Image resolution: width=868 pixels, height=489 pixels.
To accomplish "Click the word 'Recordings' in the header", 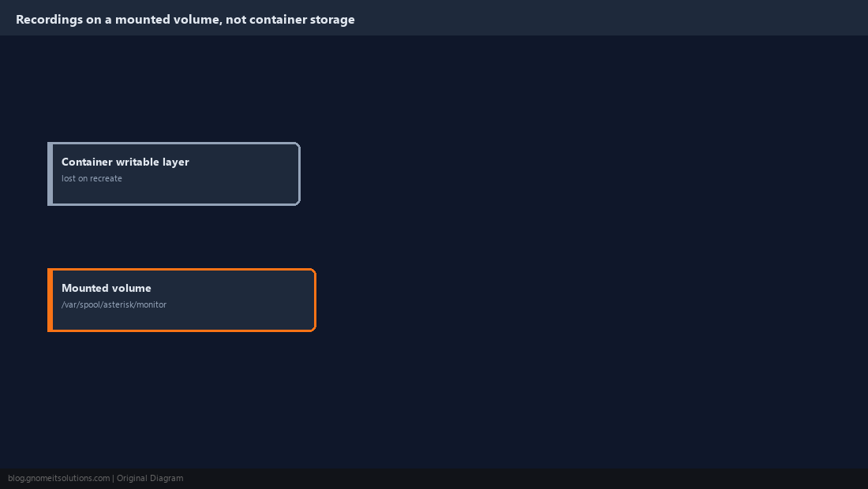I will click(49, 20).
